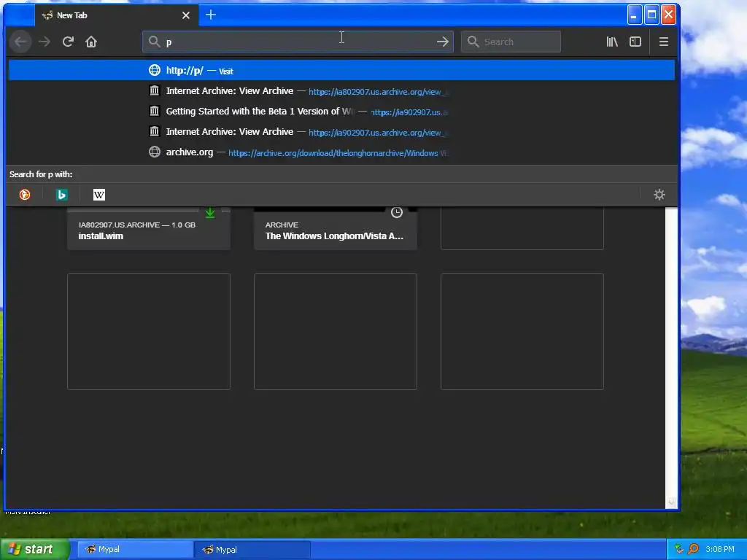The image size is (747, 560).
Task: Select Getting Started with the Beta 1 suggestion
Action: [x=341, y=112]
